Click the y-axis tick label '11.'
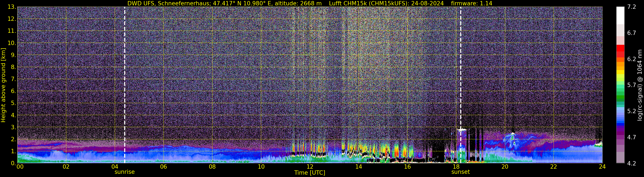 point(12,31)
